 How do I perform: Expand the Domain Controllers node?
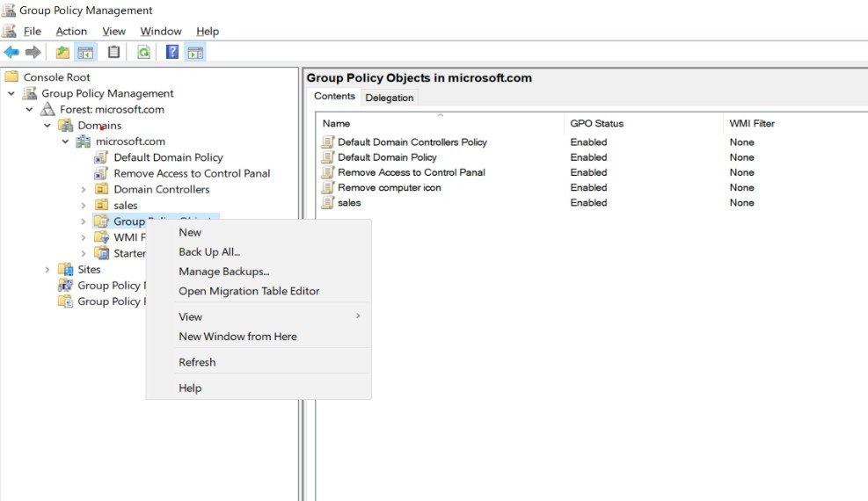(83, 190)
